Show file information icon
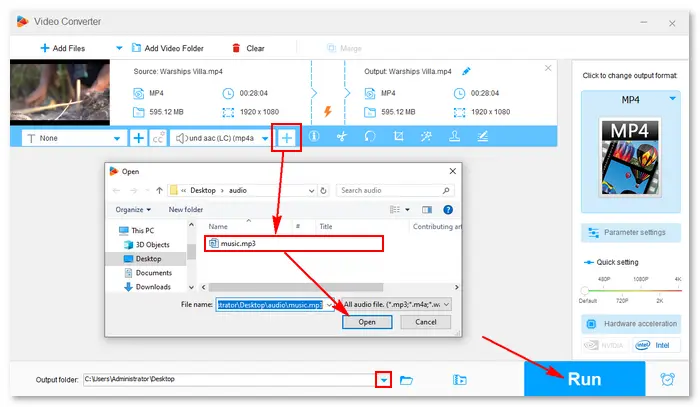 tap(314, 137)
